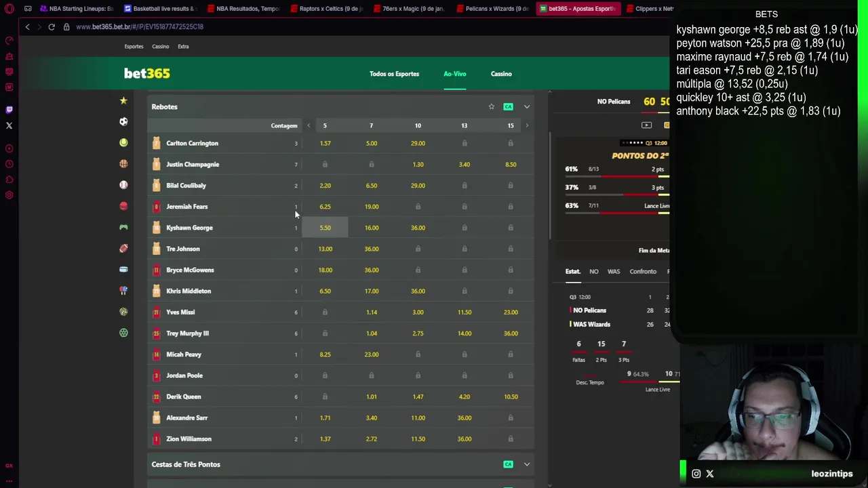This screenshot has width=868, height=488.
Task: Open the live video stream icon
Action: pyautogui.click(x=646, y=125)
